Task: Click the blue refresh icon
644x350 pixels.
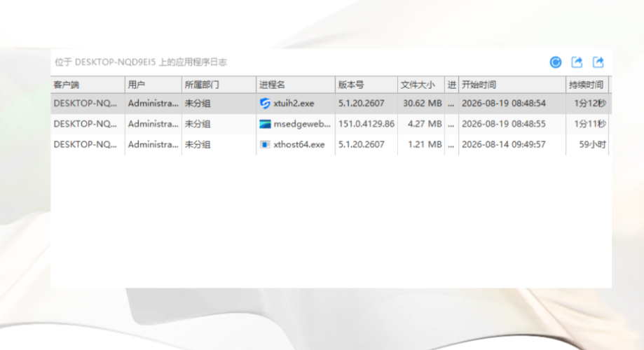Action: pos(555,62)
